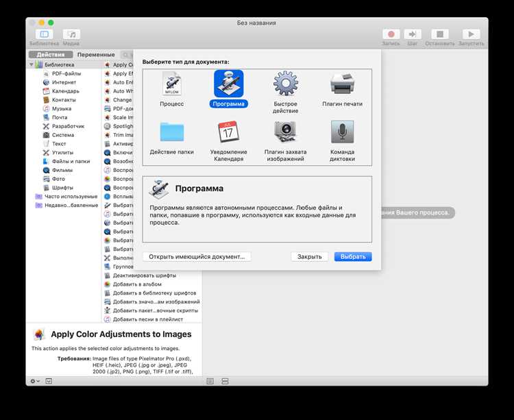Switch to Действия tab
514x420 pixels.
tap(51, 55)
